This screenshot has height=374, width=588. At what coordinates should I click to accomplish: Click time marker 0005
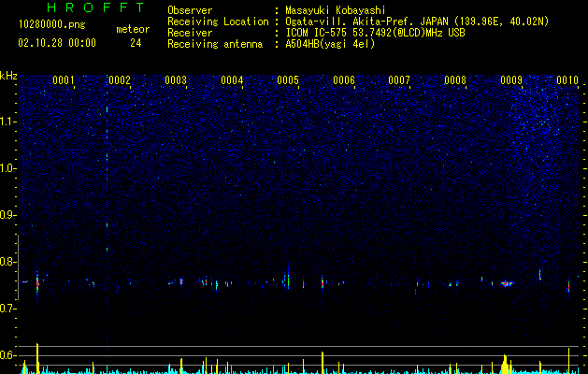288,79
